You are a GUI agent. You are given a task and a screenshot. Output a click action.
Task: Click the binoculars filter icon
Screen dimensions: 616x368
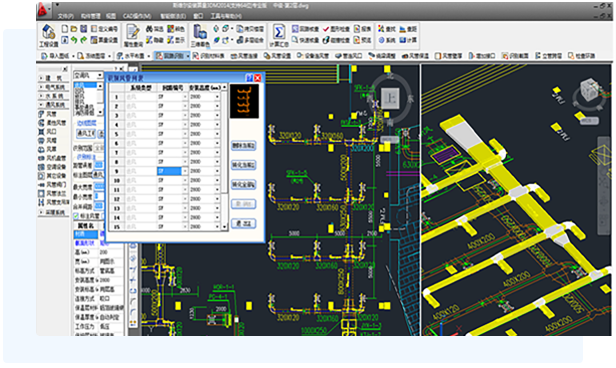tap(149, 29)
